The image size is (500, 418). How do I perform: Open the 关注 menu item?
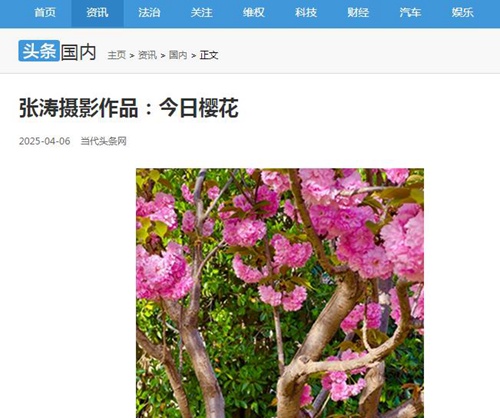(202, 13)
